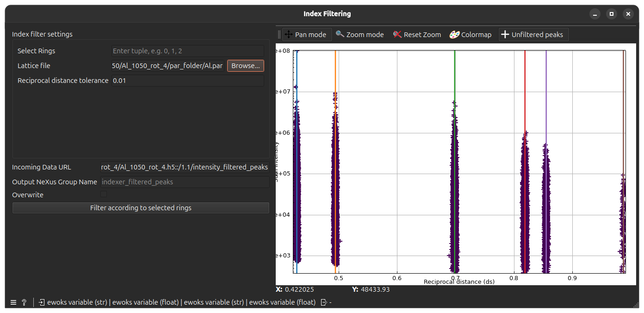The image size is (644, 313).
Task: Focus the Output NeXus Group Name field
Action: [185, 182]
